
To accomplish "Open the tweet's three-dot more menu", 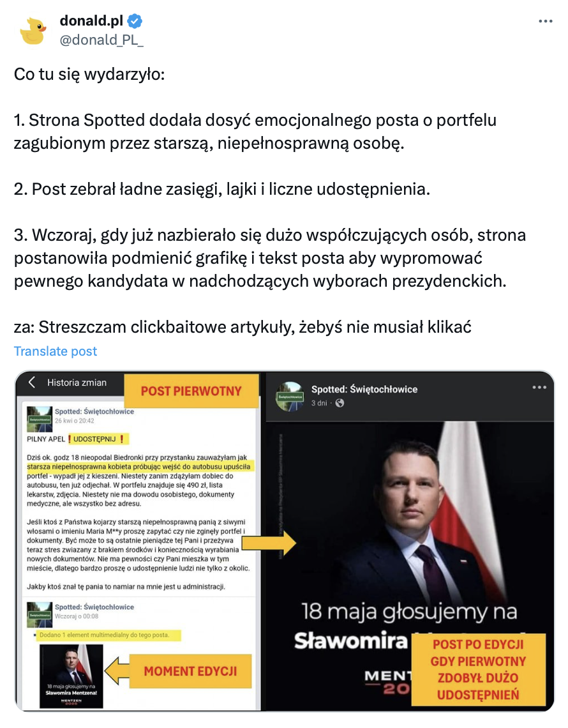I will coord(545,21).
